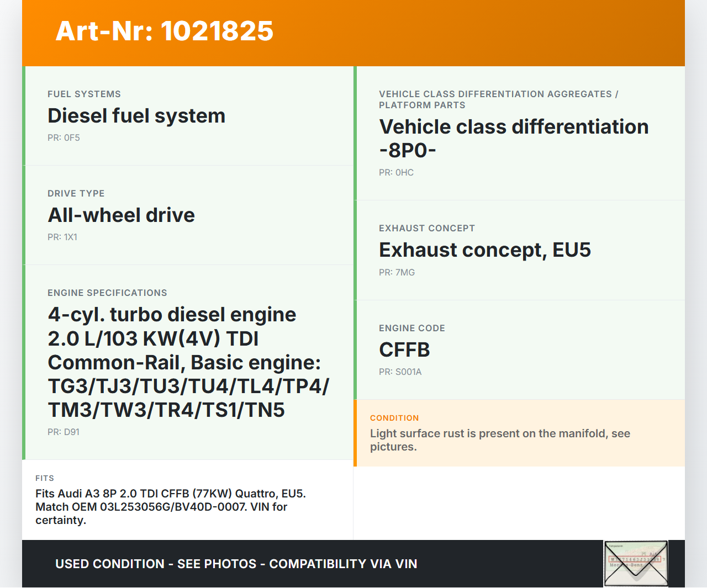
Task: Click the PR: 0HC code text
Action: tap(396, 173)
